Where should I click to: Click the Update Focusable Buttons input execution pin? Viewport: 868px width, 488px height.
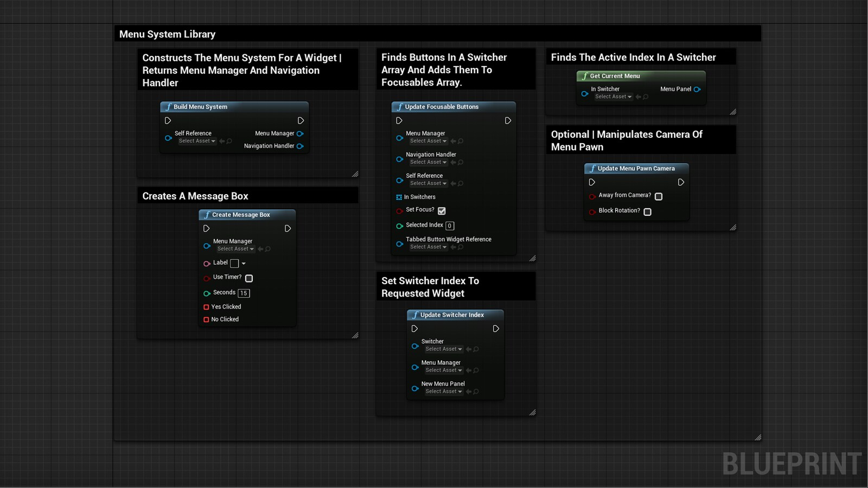(399, 120)
